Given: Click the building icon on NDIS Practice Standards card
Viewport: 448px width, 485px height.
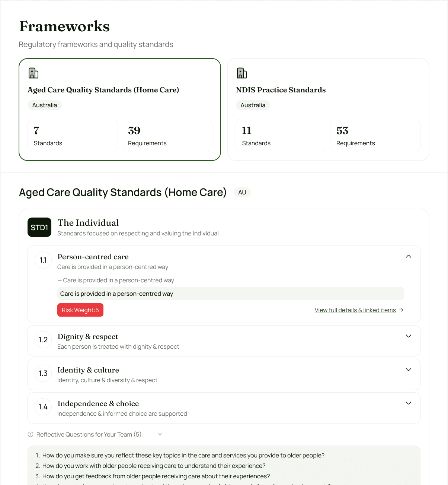Looking at the screenshot, I should click(242, 73).
